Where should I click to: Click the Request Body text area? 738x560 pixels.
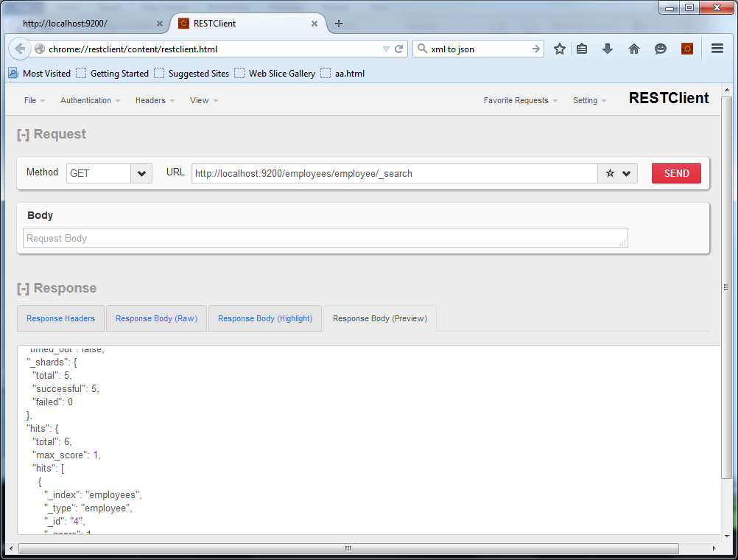pos(326,238)
